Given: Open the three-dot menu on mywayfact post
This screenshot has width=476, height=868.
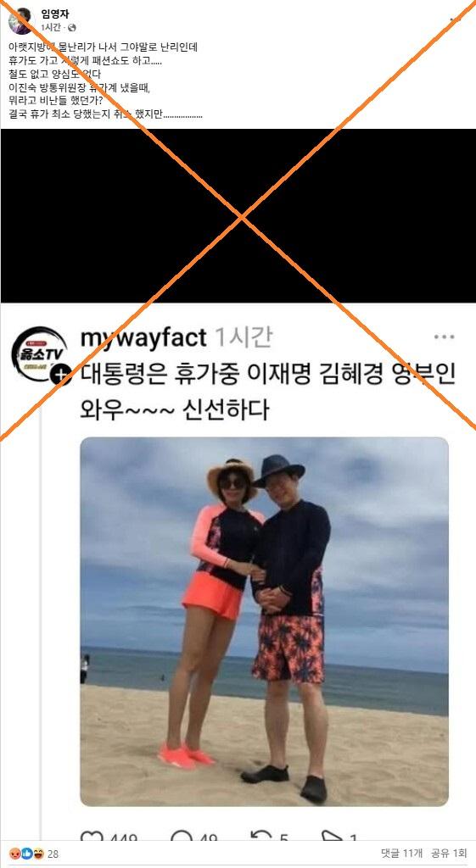Looking at the screenshot, I should coord(444,337).
